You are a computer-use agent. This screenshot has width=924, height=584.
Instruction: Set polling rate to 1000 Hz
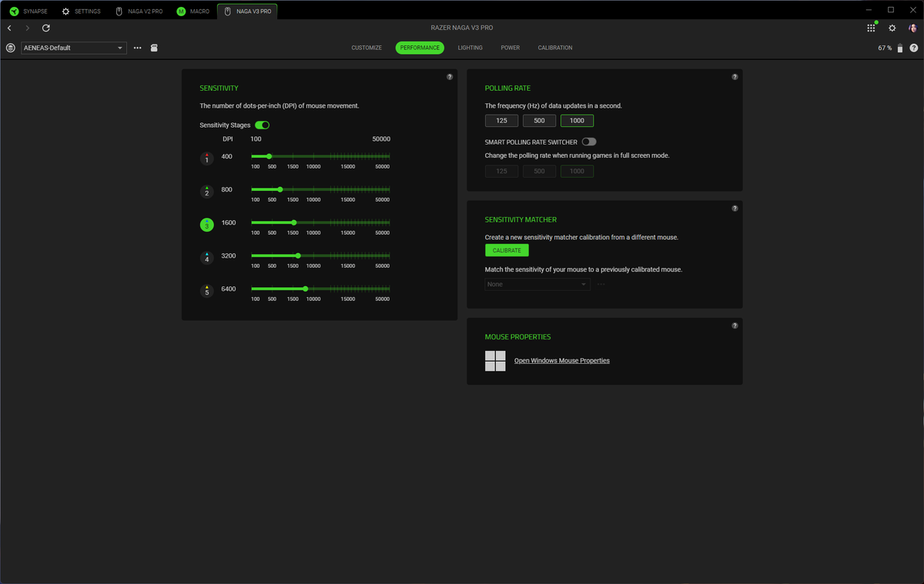[x=577, y=120]
